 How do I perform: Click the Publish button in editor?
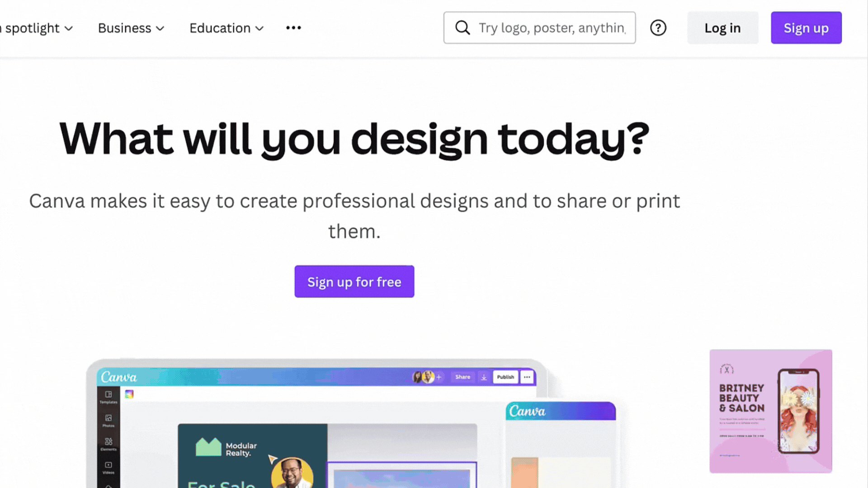point(505,376)
